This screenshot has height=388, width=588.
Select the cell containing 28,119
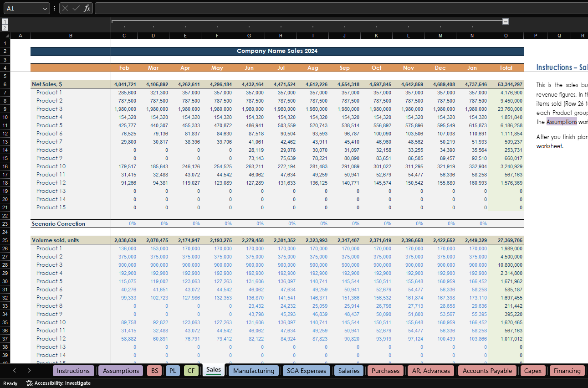click(x=249, y=150)
